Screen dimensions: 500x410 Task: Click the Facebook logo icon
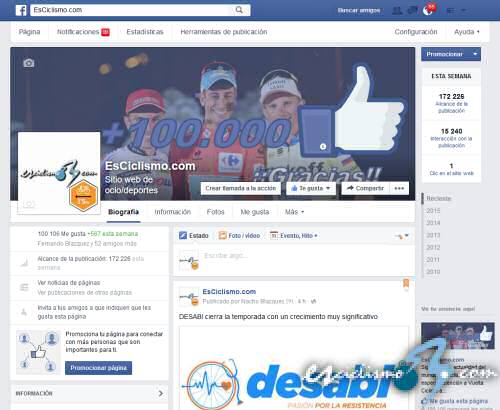[x=21, y=10]
